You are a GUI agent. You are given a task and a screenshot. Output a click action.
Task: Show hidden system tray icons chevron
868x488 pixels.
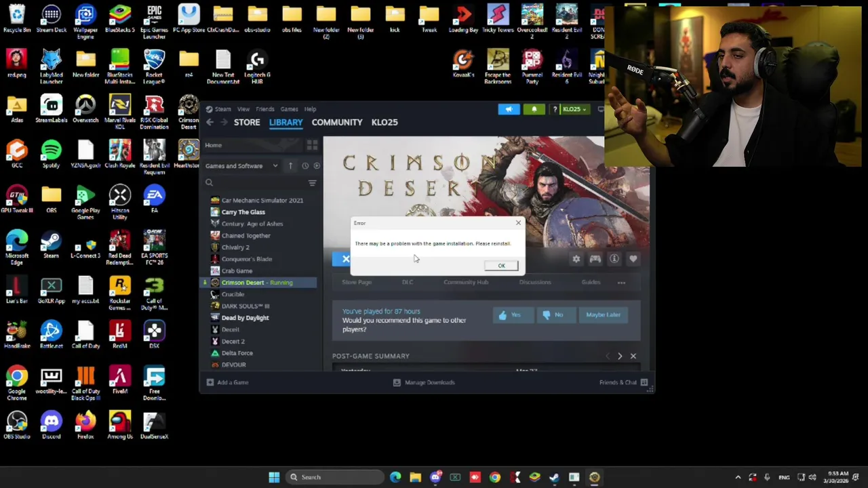point(738,477)
